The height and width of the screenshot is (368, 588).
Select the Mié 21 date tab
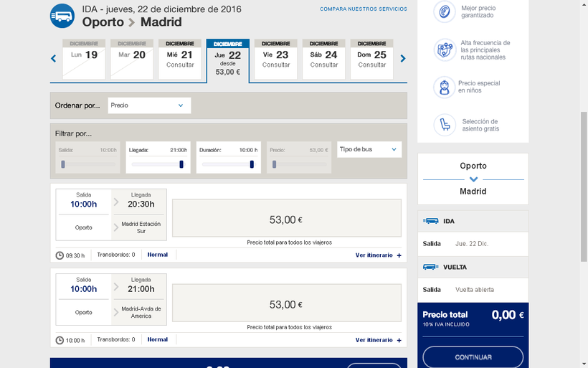pos(180,59)
